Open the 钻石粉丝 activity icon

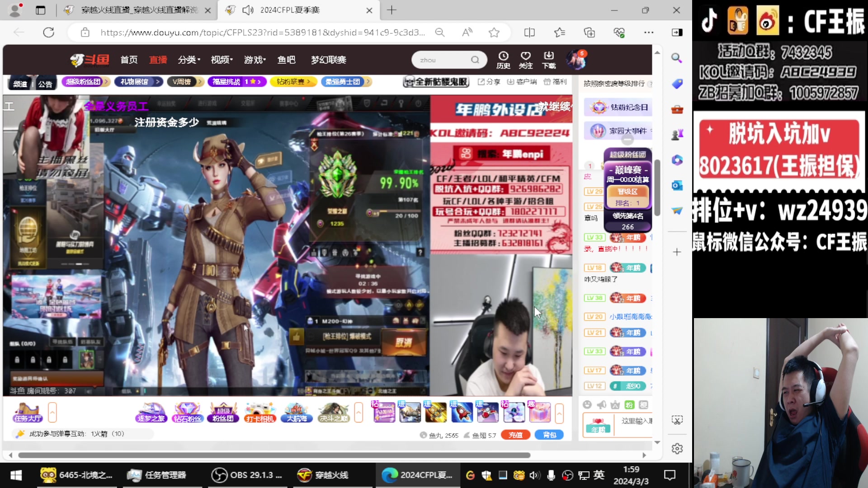pos(187,412)
